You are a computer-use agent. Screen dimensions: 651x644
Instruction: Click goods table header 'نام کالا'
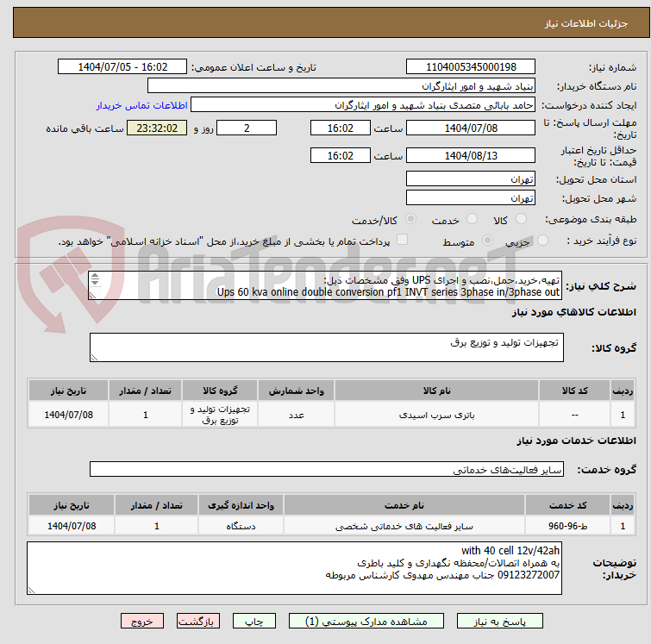point(437,391)
